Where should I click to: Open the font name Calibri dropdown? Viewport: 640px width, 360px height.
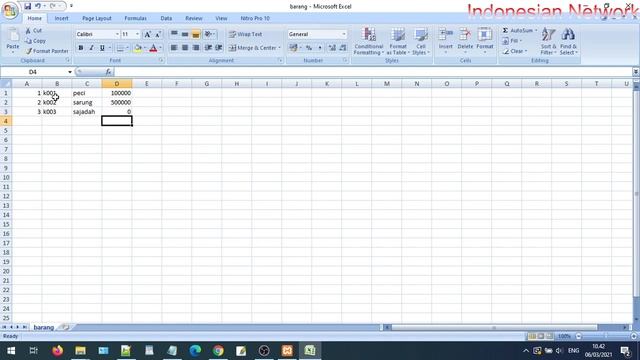(117, 34)
